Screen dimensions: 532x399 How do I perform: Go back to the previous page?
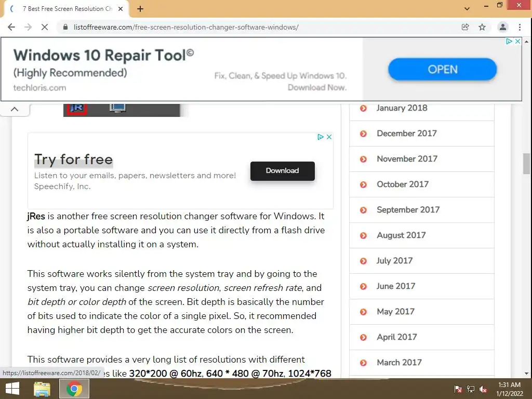click(11, 27)
